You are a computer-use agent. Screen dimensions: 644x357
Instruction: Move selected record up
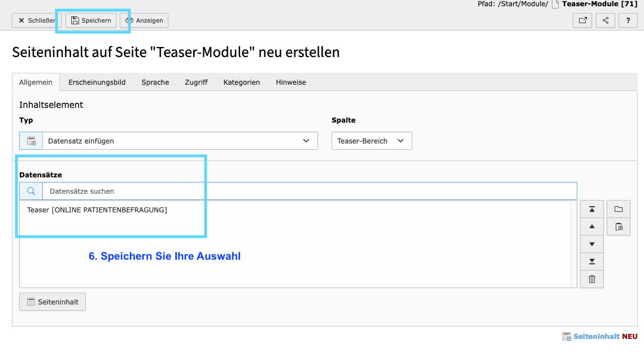tap(591, 227)
